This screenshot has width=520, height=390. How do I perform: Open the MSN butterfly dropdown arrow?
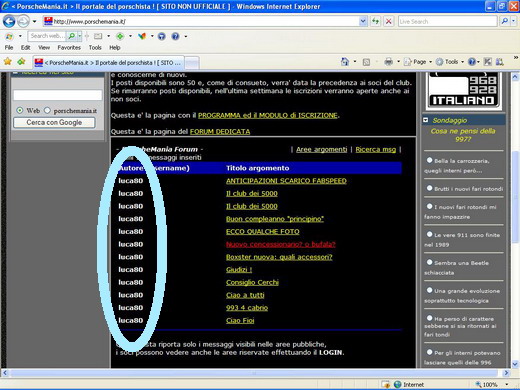click(x=152, y=36)
